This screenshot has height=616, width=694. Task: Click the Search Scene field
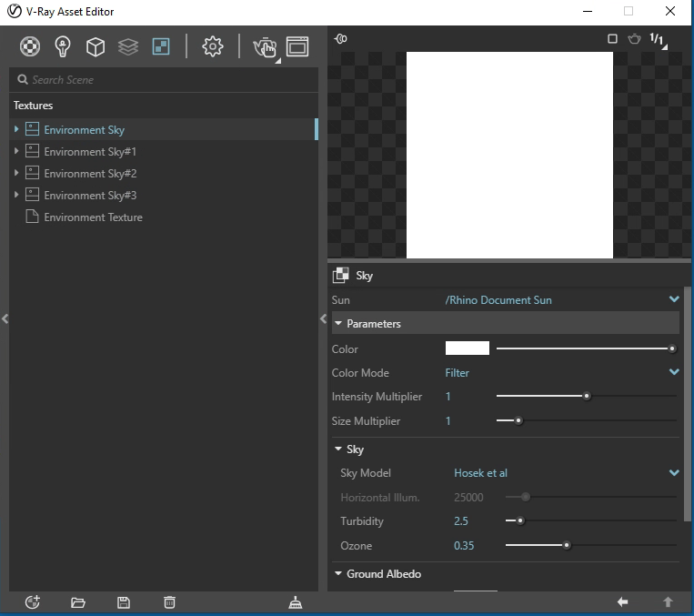164,80
